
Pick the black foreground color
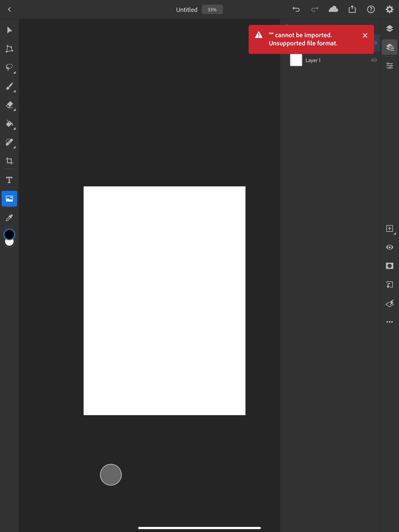tap(9, 234)
